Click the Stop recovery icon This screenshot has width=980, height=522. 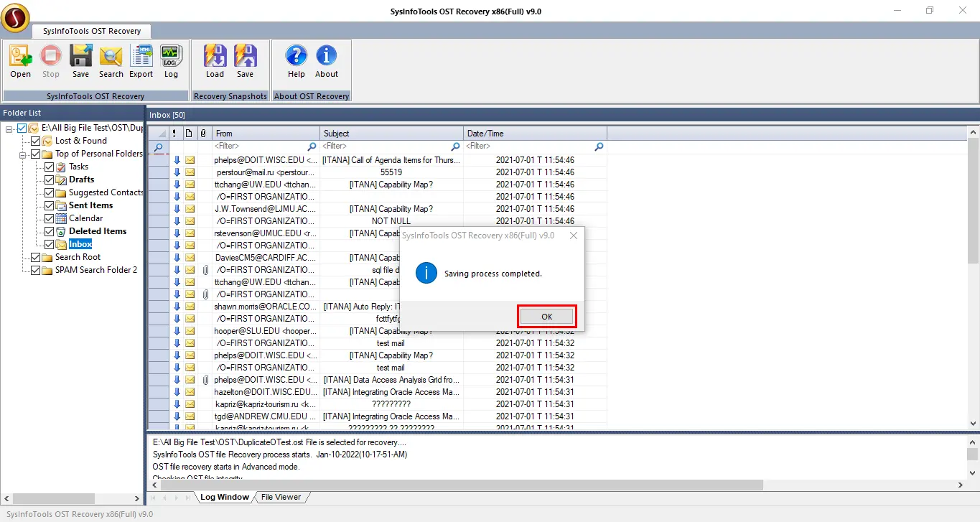[x=50, y=57]
